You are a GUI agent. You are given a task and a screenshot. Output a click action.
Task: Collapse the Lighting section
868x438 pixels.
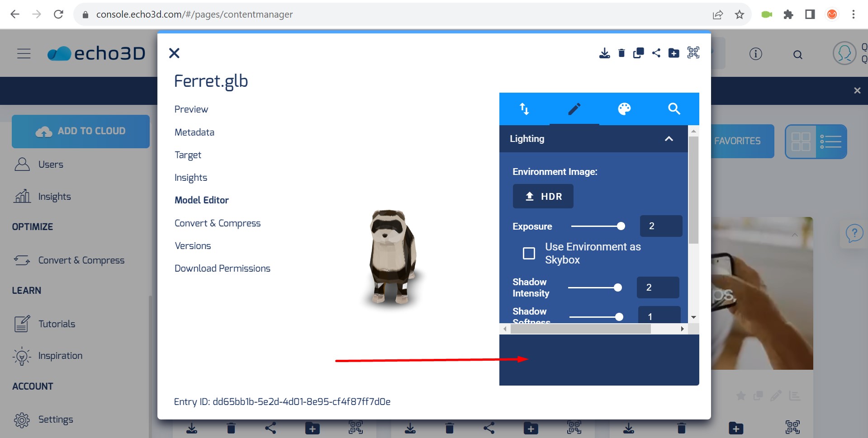(669, 139)
